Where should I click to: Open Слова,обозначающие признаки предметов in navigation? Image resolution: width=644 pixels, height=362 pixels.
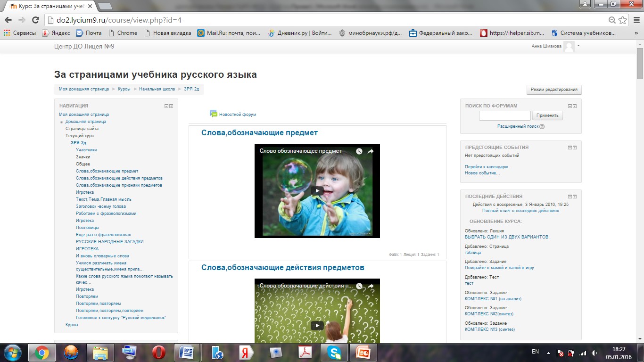pos(119,185)
